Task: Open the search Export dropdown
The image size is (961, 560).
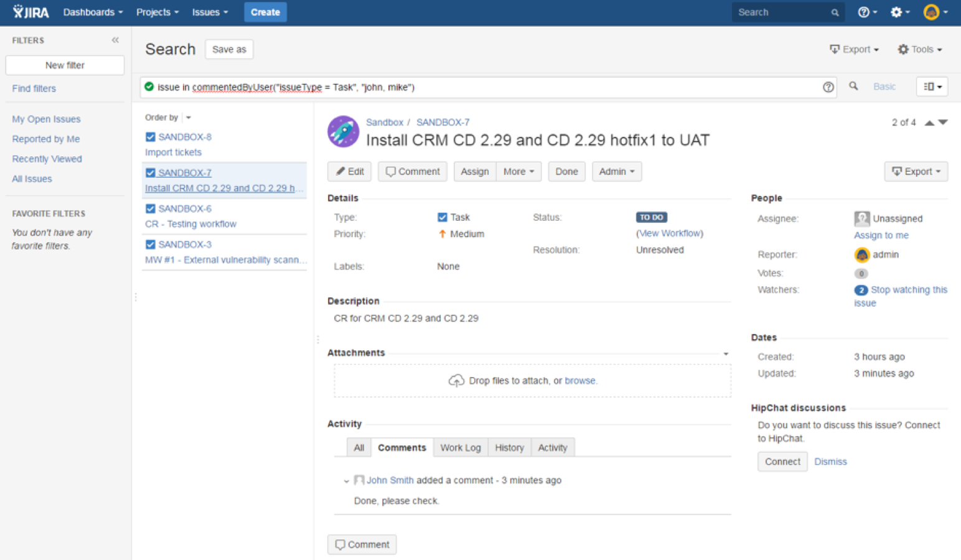Action: click(x=854, y=49)
